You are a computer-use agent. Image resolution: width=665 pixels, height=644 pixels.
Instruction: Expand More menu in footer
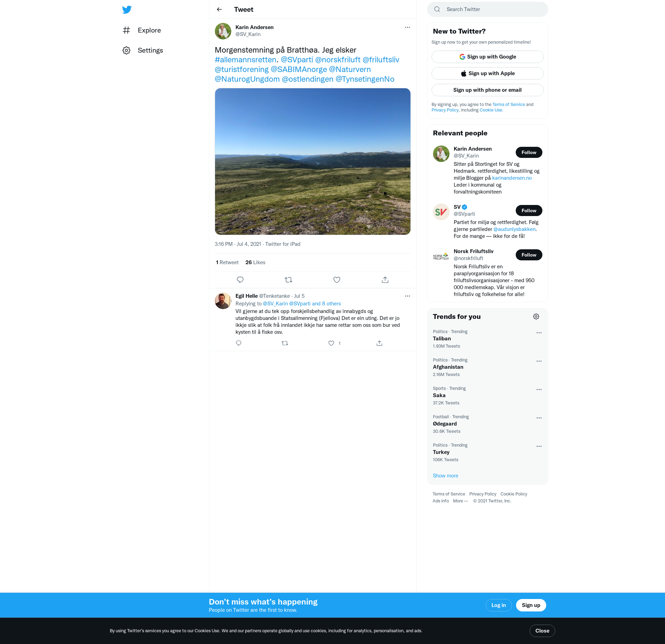(460, 501)
